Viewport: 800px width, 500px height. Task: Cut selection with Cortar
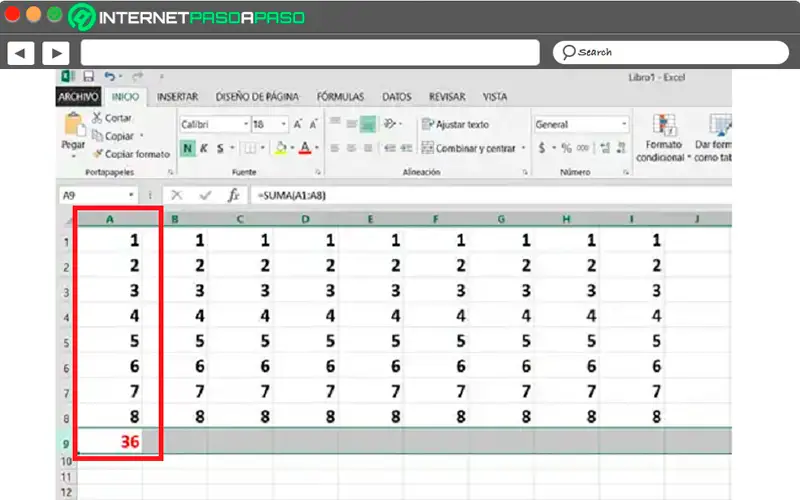pos(112,118)
